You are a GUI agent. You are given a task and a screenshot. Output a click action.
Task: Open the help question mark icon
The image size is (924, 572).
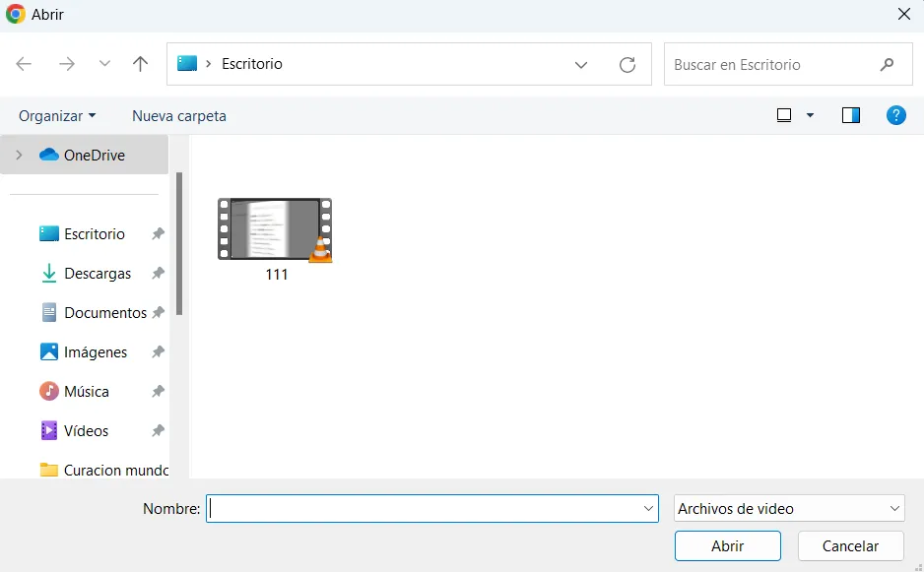895,115
